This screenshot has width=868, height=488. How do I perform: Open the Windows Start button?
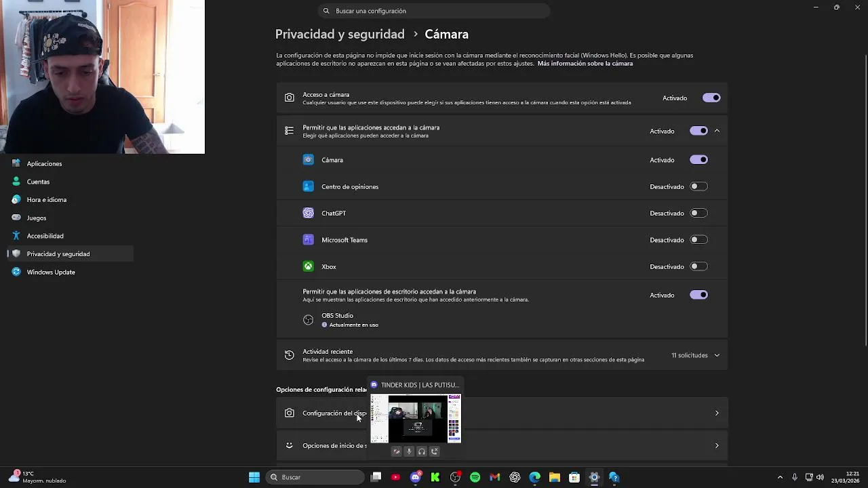click(x=254, y=477)
